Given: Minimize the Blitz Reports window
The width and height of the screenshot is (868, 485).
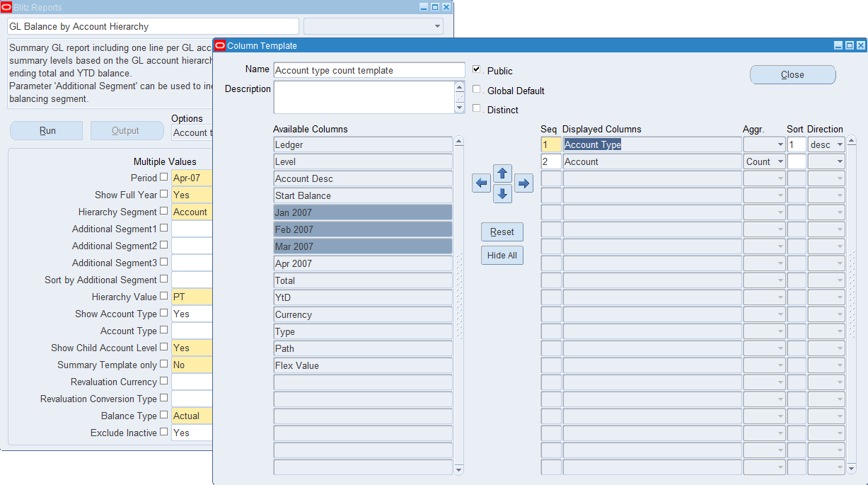Looking at the screenshot, I should point(424,7).
